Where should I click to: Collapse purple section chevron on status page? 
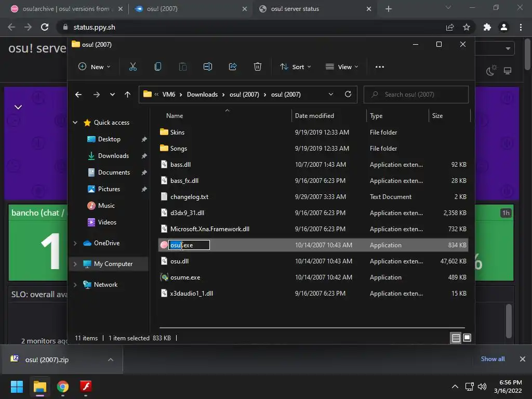(x=18, y=107)
